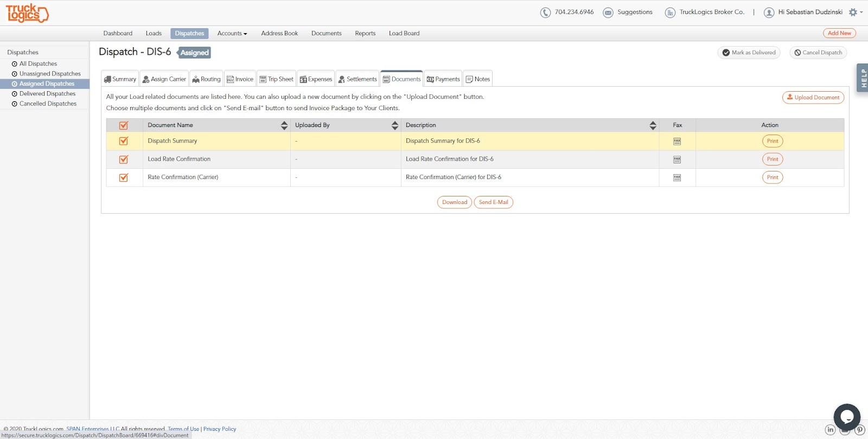Sort by Description column arrows
Screen dimensions: 868x439
[653, 125]
